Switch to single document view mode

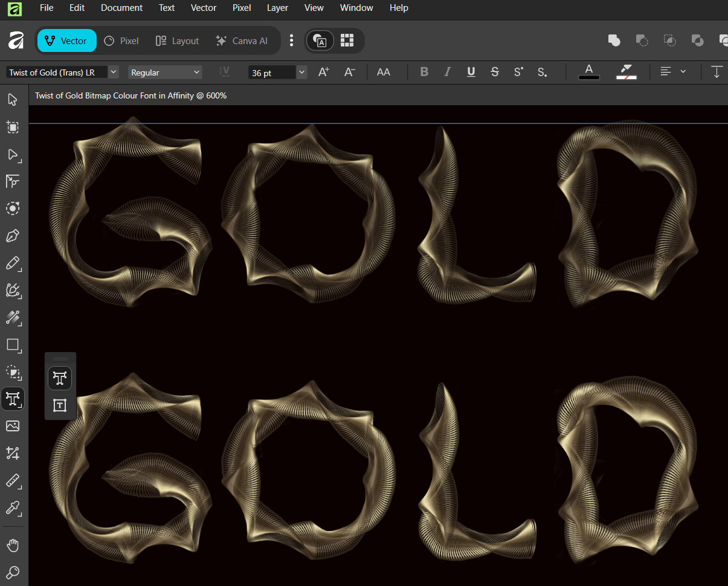coord(320,40)
